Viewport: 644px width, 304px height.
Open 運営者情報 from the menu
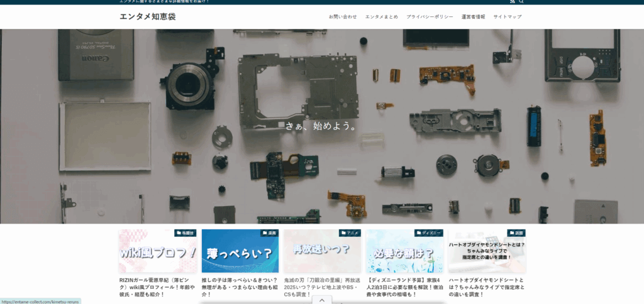coord(473,17)
